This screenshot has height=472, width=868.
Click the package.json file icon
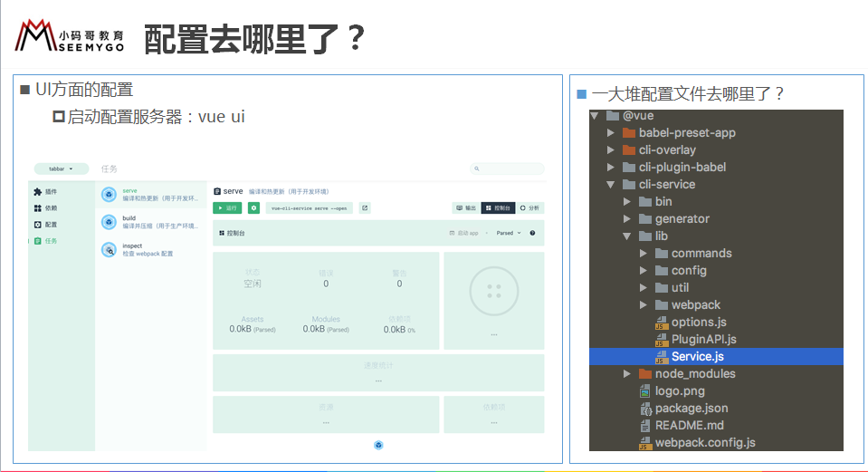(645, 409)
